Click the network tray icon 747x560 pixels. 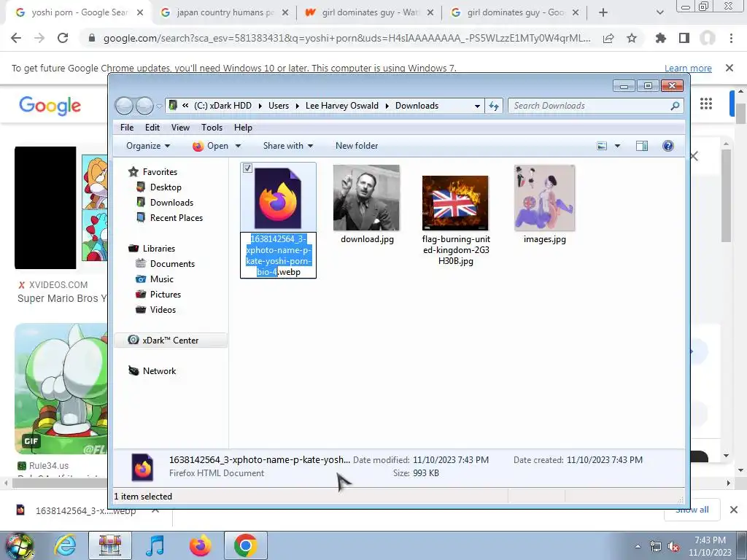point(656,547)
